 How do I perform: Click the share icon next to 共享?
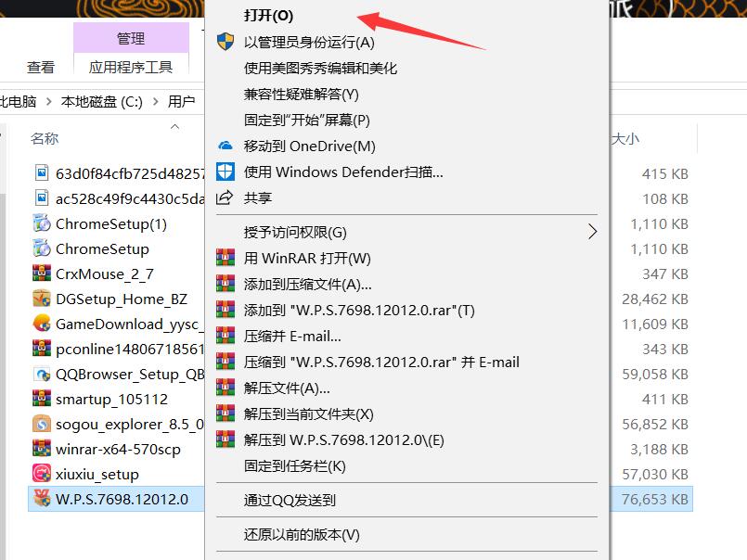coord(225,197)
